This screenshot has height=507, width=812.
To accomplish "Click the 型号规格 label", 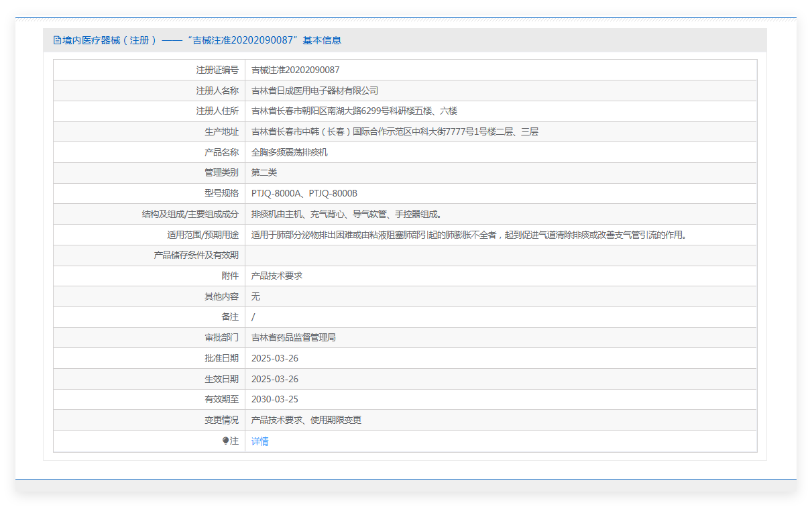I will [221, 193].
